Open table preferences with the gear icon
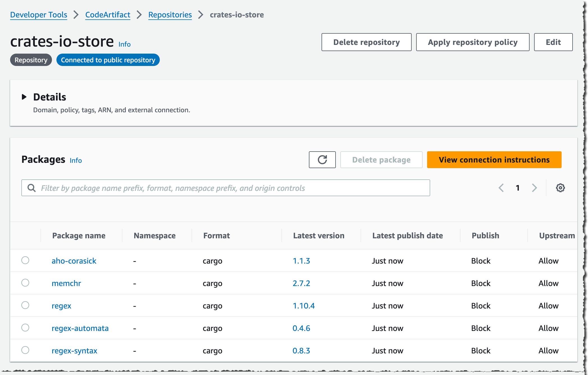The width and height of the screenshot is (588, 375). tap(560, 188)
